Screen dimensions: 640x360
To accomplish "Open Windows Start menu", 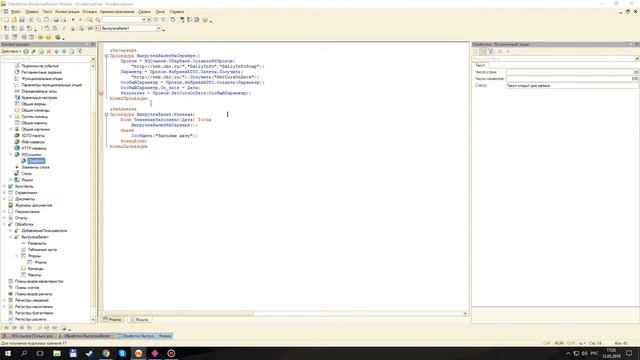I will click(7, 353).
